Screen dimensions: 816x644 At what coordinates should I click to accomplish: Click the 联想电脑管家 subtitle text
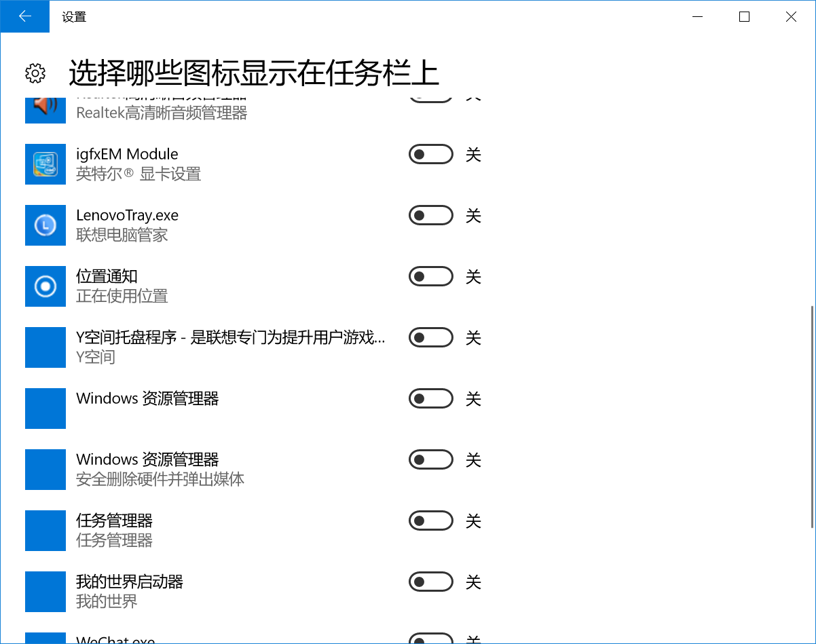(122, 235)
